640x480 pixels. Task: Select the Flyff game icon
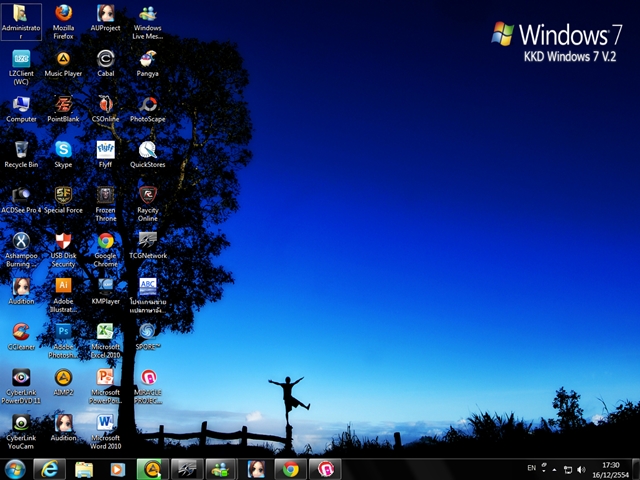click(105, 155)
